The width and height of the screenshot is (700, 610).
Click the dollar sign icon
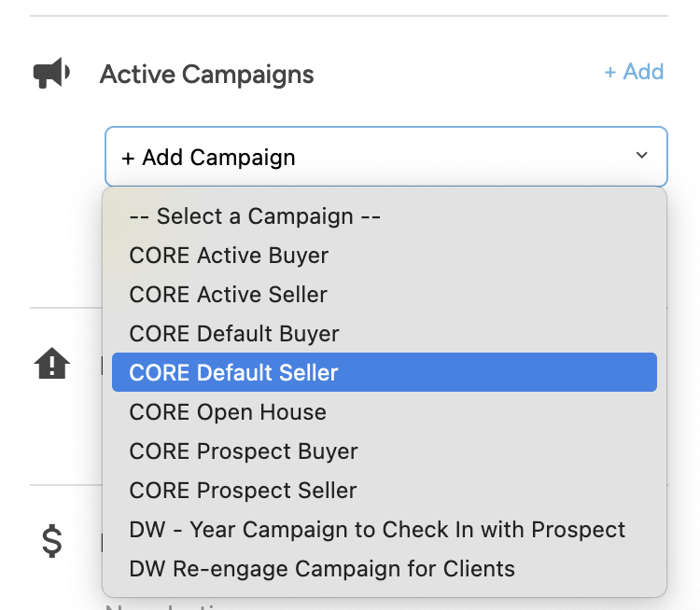[52, 542]
